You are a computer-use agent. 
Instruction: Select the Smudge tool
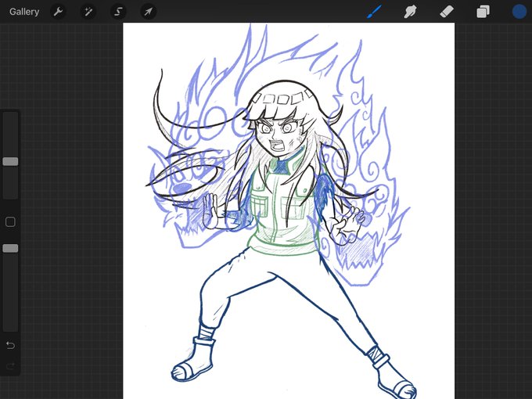tap(410, 12)
